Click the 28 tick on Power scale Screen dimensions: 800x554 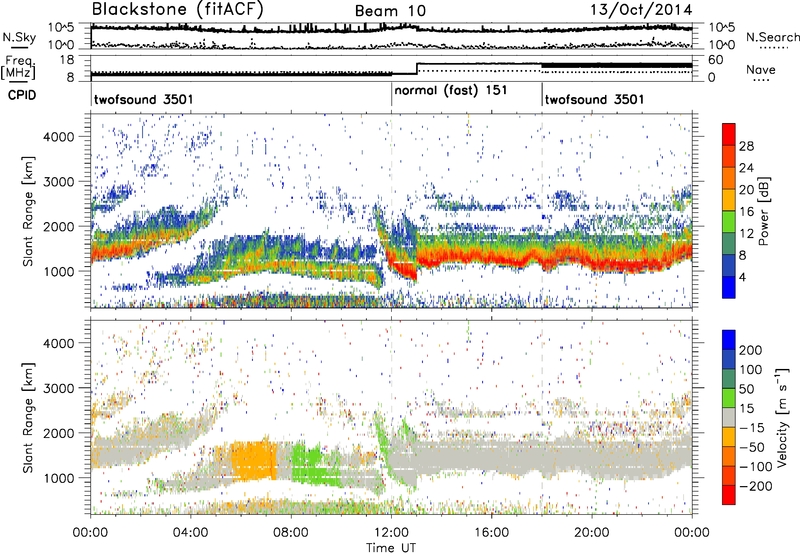click(x=746, y=146)
